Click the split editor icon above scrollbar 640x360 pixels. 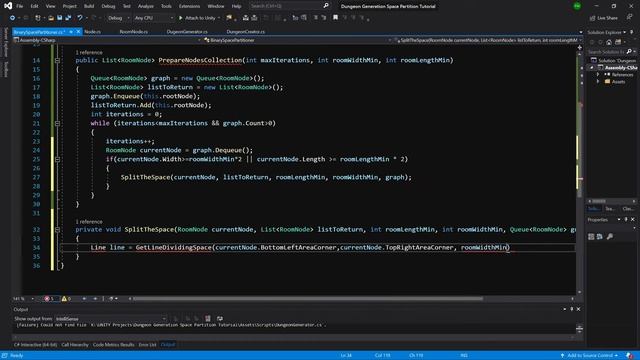[x=579, y=47]
